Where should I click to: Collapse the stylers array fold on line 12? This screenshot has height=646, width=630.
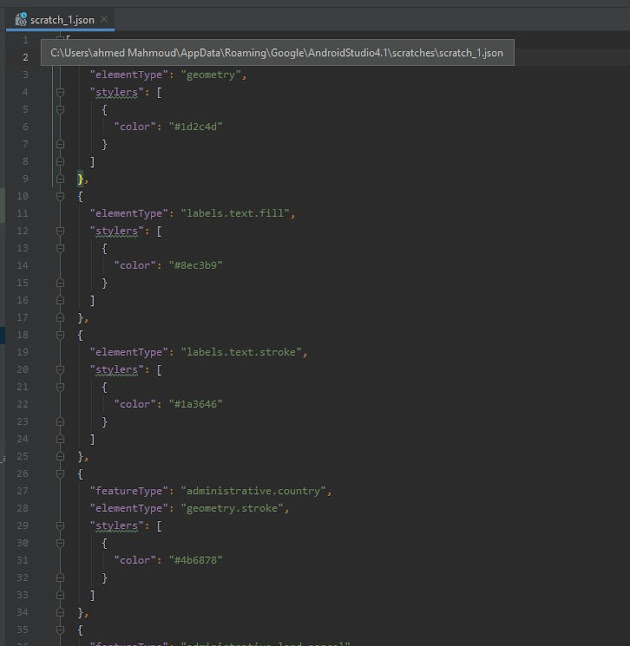pyautogui.click(x=60, y=231)
